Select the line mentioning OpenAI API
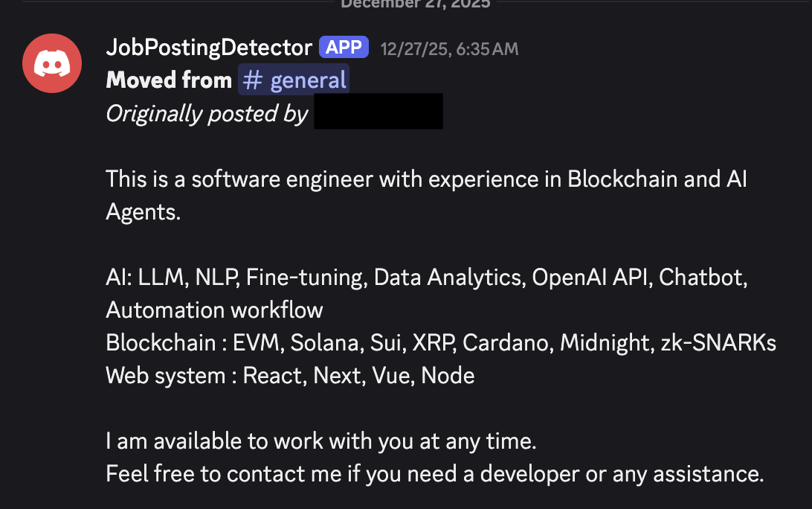Image resolution: width=812 pixels, height=509 pixels. click(x=427, y=277)
